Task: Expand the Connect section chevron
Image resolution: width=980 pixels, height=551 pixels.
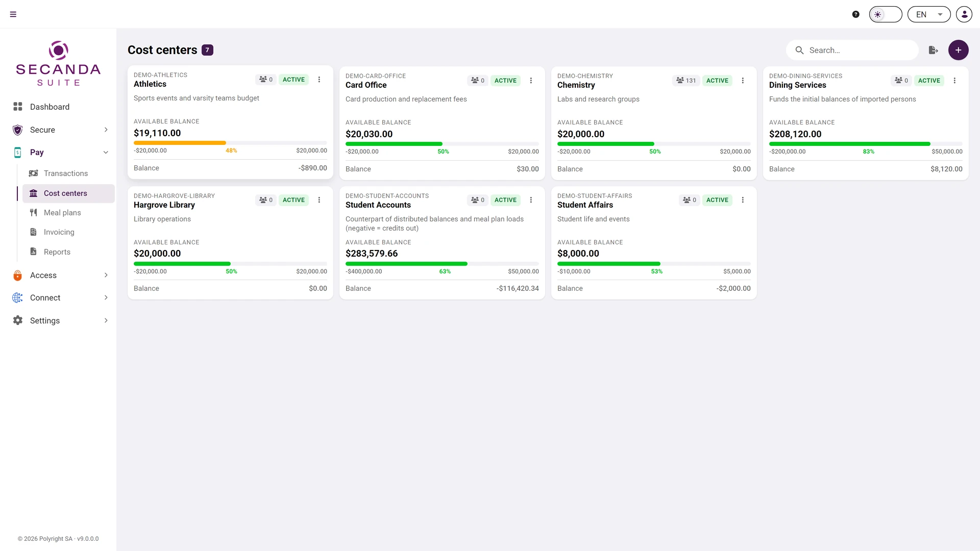Action: tap(106, 297)
